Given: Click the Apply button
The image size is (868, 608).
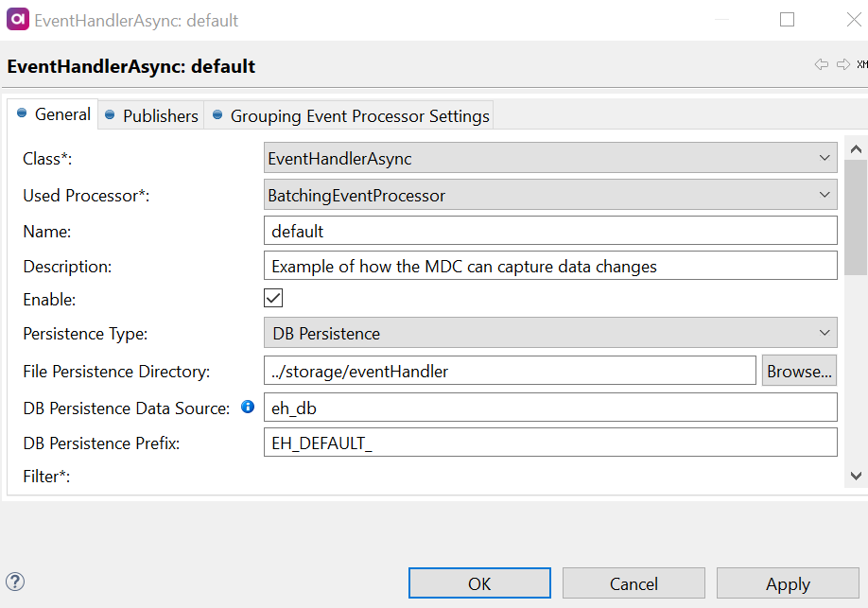Looking at the screenshot, I should (787, 583).
